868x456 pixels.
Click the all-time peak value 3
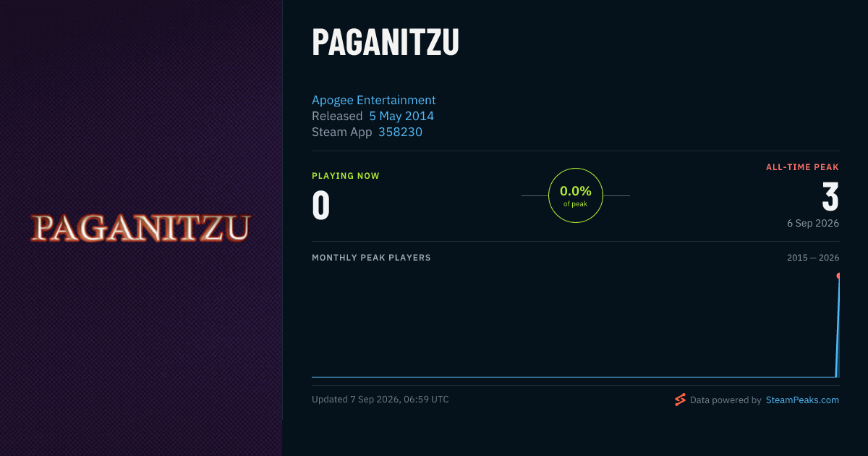(830, 197)
